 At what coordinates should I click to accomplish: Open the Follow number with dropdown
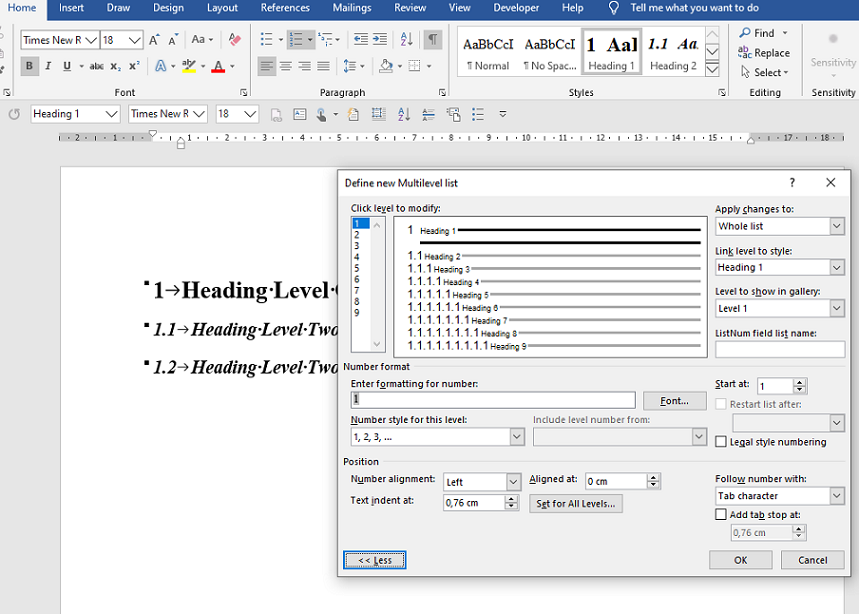(x=779, y=495)
